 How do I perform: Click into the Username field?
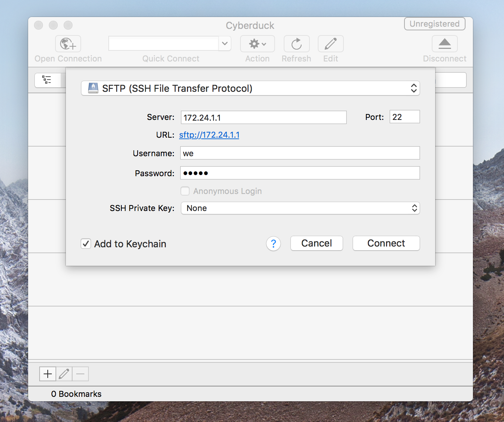click(300, 153)
